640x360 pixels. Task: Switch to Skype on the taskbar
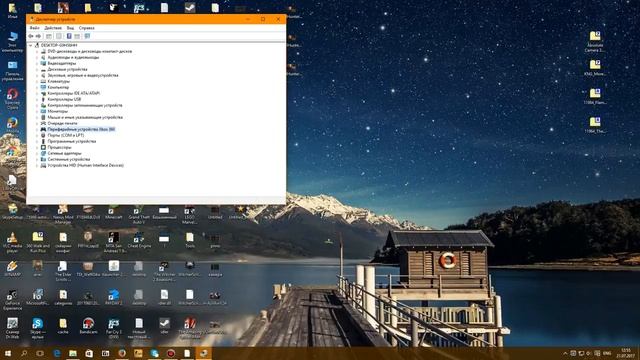pos(154,353)
